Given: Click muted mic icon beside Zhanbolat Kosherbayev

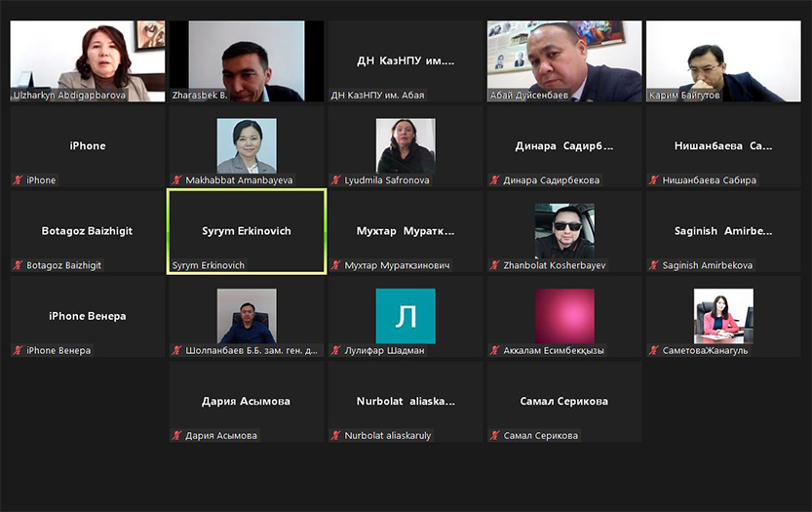Looking at the screenshot, I should pyautogui.click(x=495, y=265).
